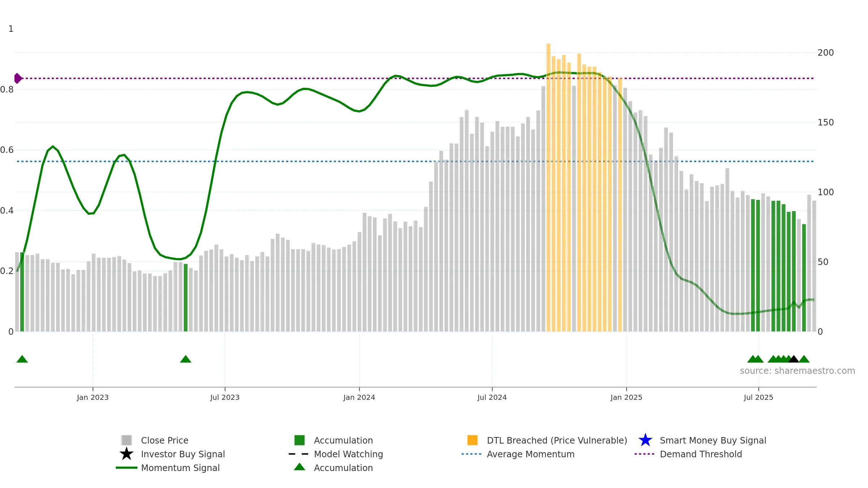Image resolution: width=868 pixels, height=488 pixels.
Task: Click the accumulation triangle before Jul 2023
Action: 186,359
